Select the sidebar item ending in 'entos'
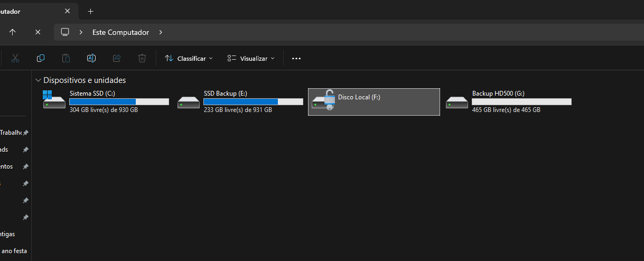The height and width of the screenshot is (261, 644). [x=7, y=166]
